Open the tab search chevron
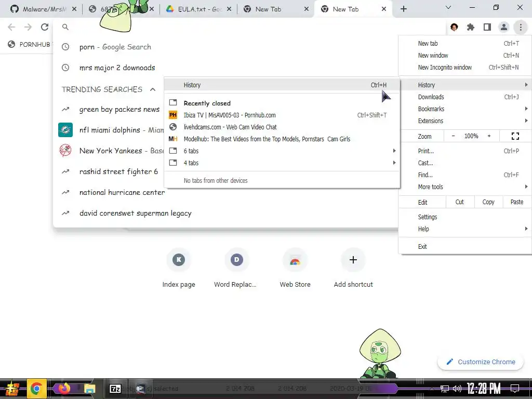Image resolution: width=532 pixels, height=399 pixels. [448, 7]
